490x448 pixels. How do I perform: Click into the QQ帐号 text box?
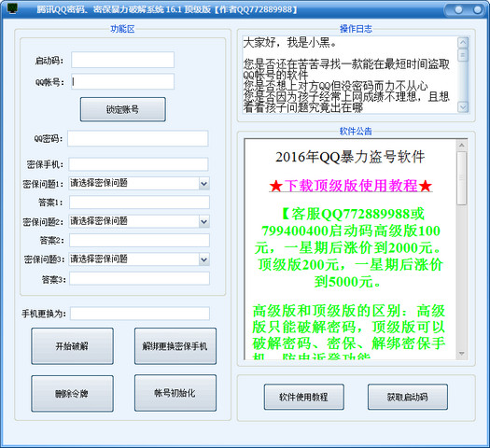[x=122, y=81]
